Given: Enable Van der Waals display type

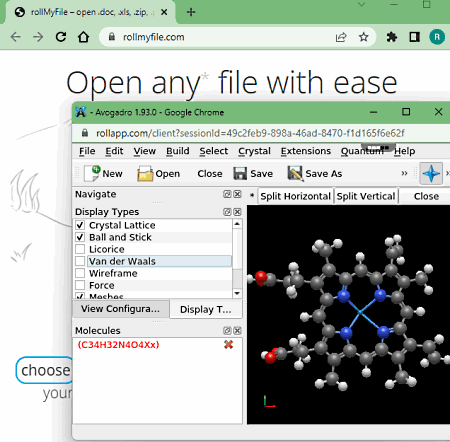Looking at the screenshot, I should (80, 261).
